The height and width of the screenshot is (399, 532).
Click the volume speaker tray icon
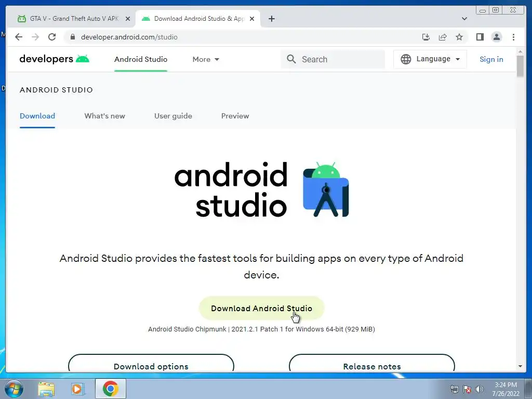point(480,389)
